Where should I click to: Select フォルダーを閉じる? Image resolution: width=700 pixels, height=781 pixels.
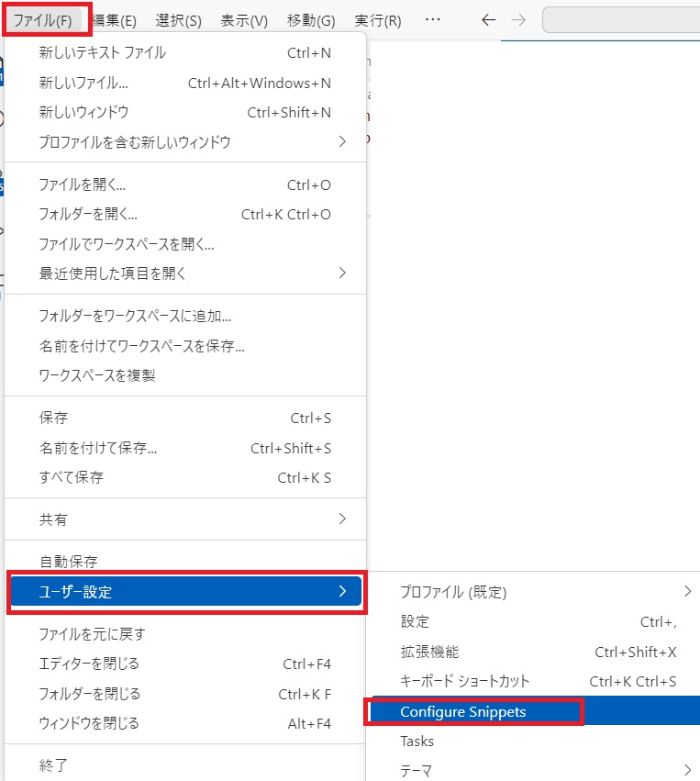pos(185,694)
